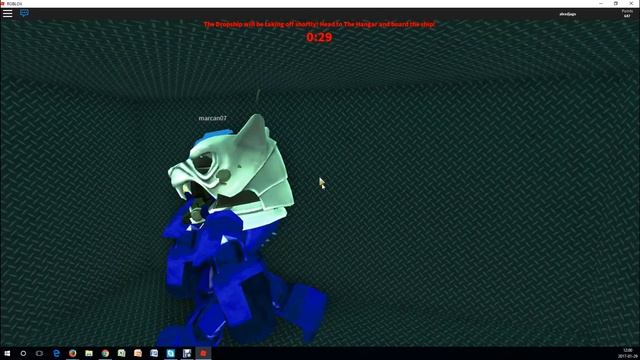Restore down the Roblox window
The image size is (640, 360).
(616, 3)
